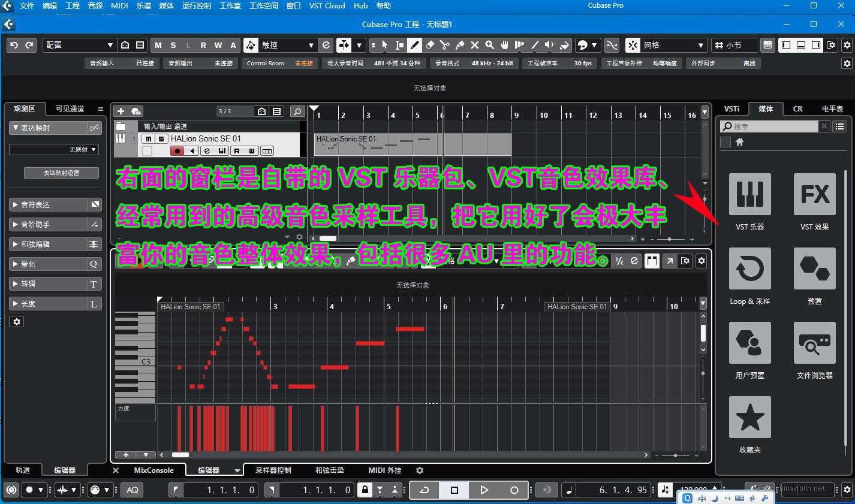Open 文件浏览器 file browser tile
Image resolution: width=855 pixels, height=504 pixels.
(814, 343)
